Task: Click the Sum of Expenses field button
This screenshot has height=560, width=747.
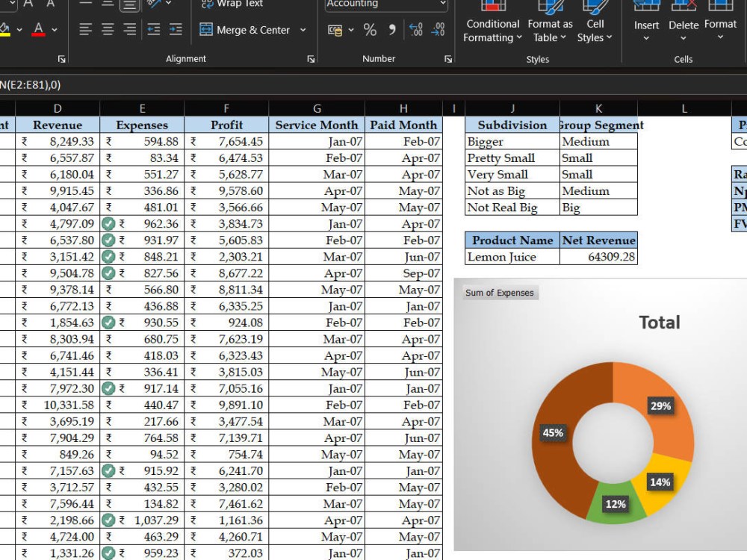Action: tap(500, 293)
